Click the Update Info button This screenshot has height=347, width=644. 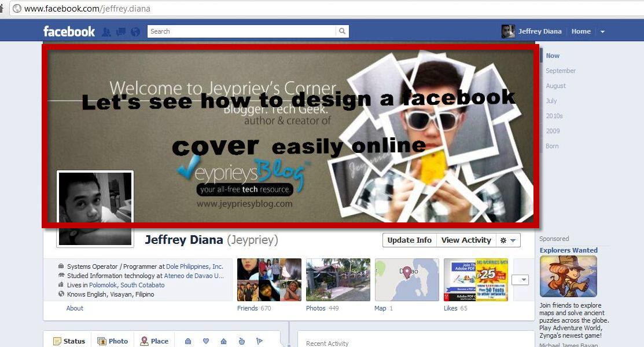click(409, 240)
